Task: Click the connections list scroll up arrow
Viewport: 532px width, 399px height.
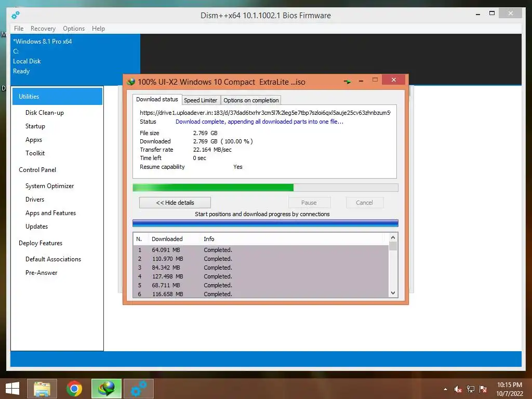Action: (393, 237)
